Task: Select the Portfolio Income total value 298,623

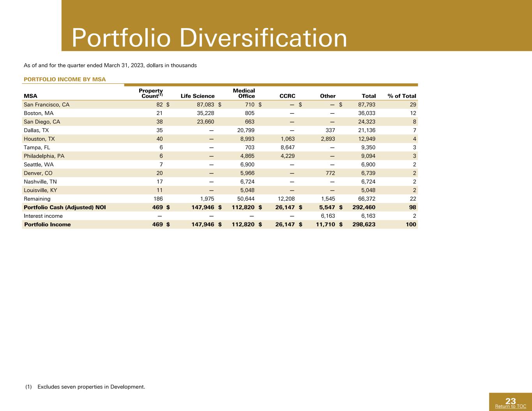Action: (x=364, y=224)
